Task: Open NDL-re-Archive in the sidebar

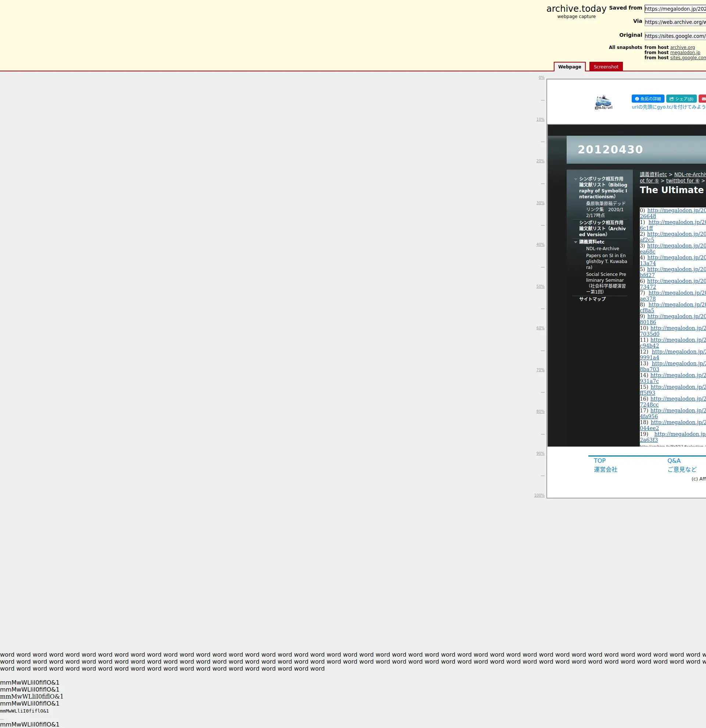Action: (602, 249)
